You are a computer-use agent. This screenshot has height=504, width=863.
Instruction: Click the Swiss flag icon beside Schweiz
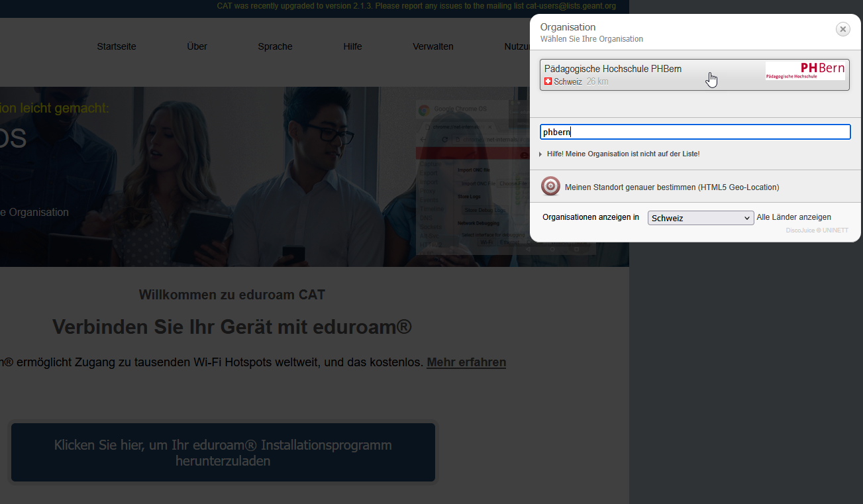tap(548, 81)
